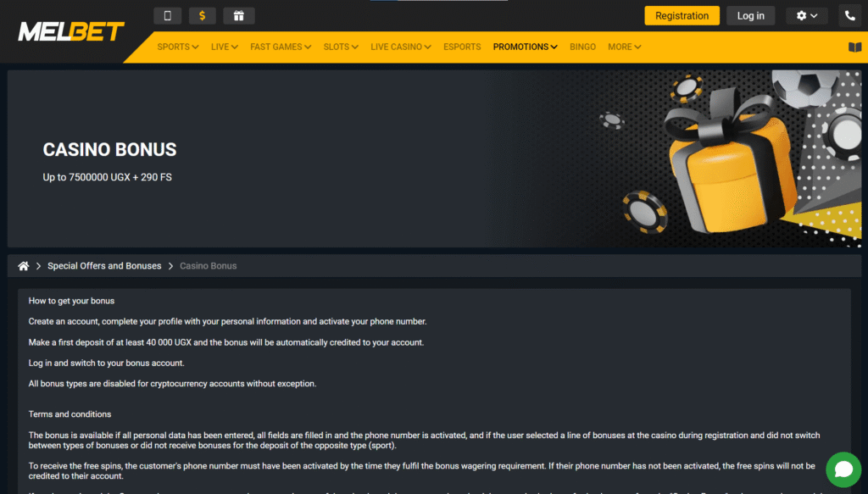The height and width of the screenshot is (494, 868).
Task: Select the Bingo menu item
Action: point(582,47)
